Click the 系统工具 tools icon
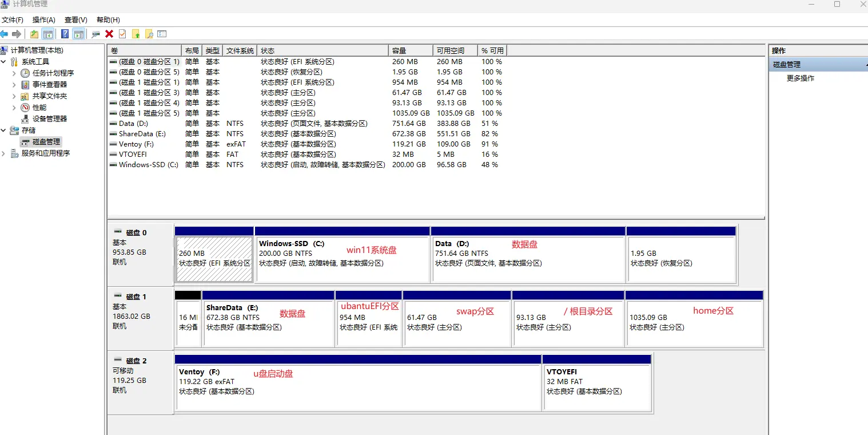This screenshot has width=868, height=435. click(14, 62)
